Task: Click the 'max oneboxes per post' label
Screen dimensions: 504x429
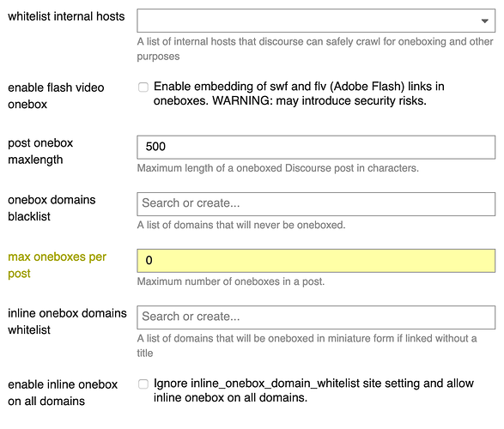Action: pyautogui.click(x=57, y=265)
